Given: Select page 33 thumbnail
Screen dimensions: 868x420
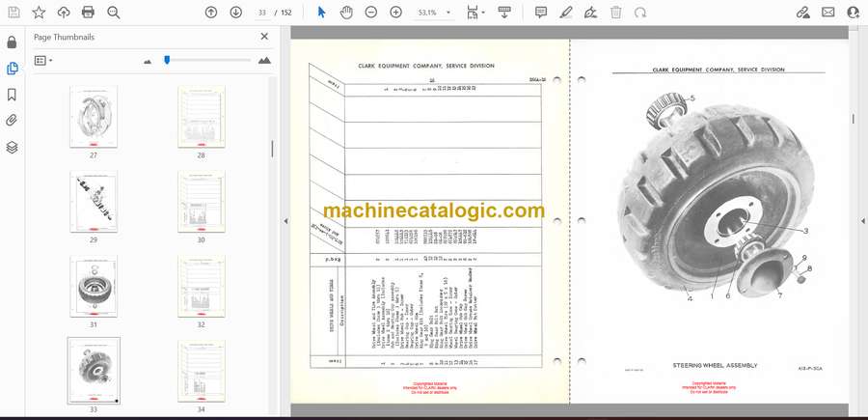Looking at the screenshot, I should click(94, 371).
